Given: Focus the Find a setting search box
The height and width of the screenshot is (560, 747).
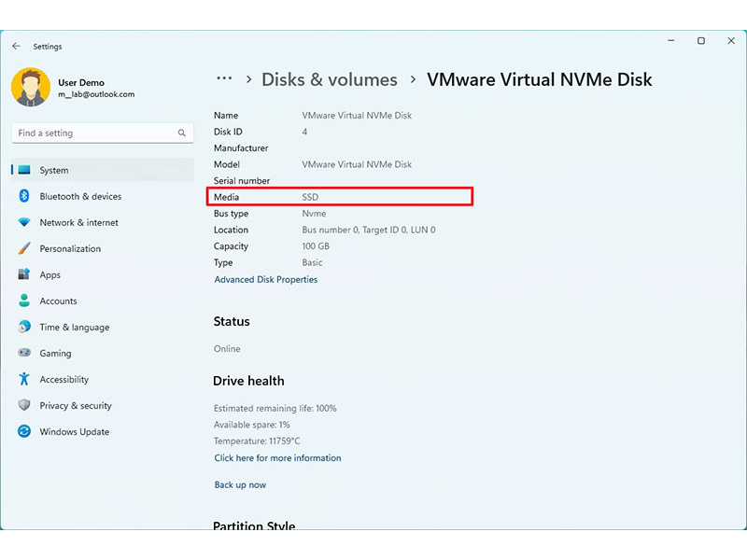Looking at the screenshot, I should [x=103, y=133].
